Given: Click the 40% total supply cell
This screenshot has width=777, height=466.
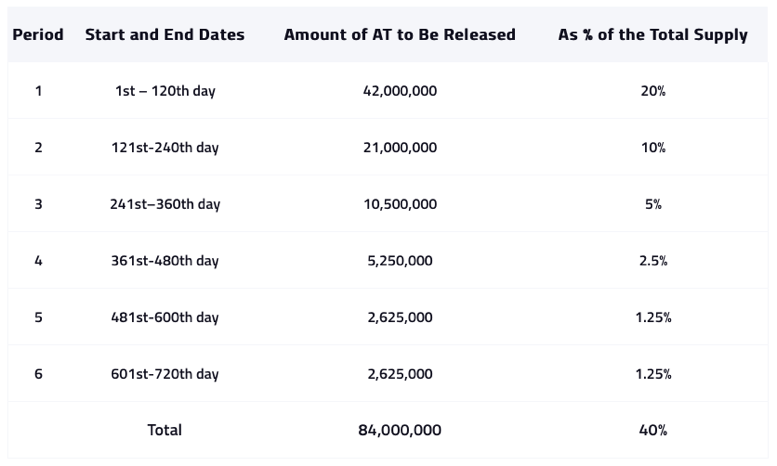Looking at the screenshot, I should point(653,430).
